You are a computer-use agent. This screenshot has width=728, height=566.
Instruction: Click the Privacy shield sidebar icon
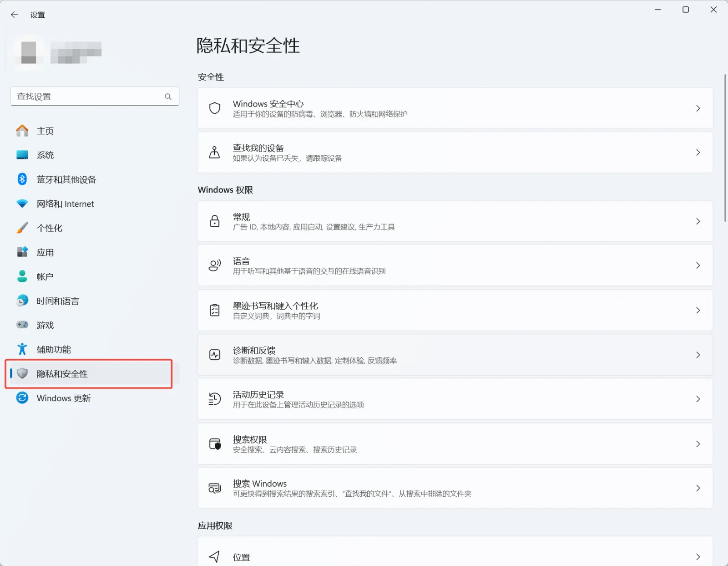tap(22, 373)
